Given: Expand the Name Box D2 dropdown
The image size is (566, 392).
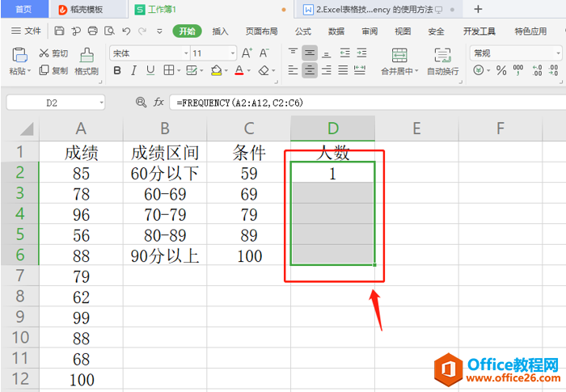Looking at the screenshot, I should 101,103.
